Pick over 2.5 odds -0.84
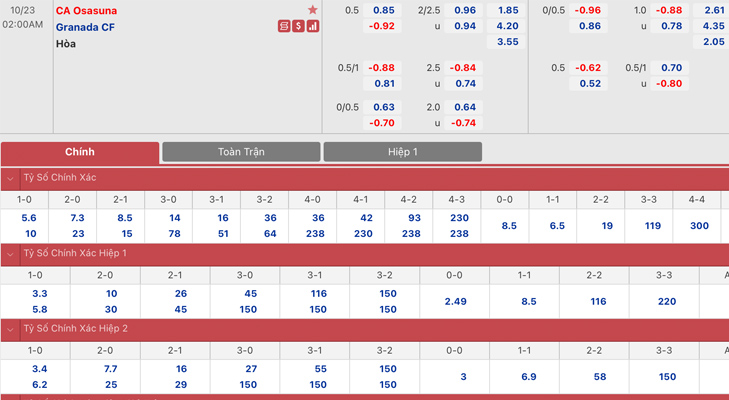The width and height of the screenshot is (729, 400). [x=464, y=68]
